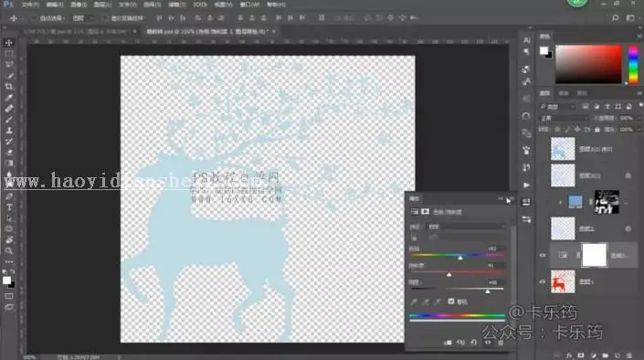
Task: Hide the hue/saturation adjustment layer
Action: pyautogui.click(x=542, y=255)
